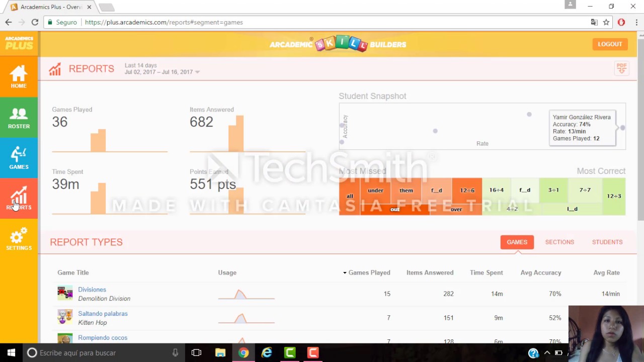Select the 'them' most missed tile

click(406, 191)
